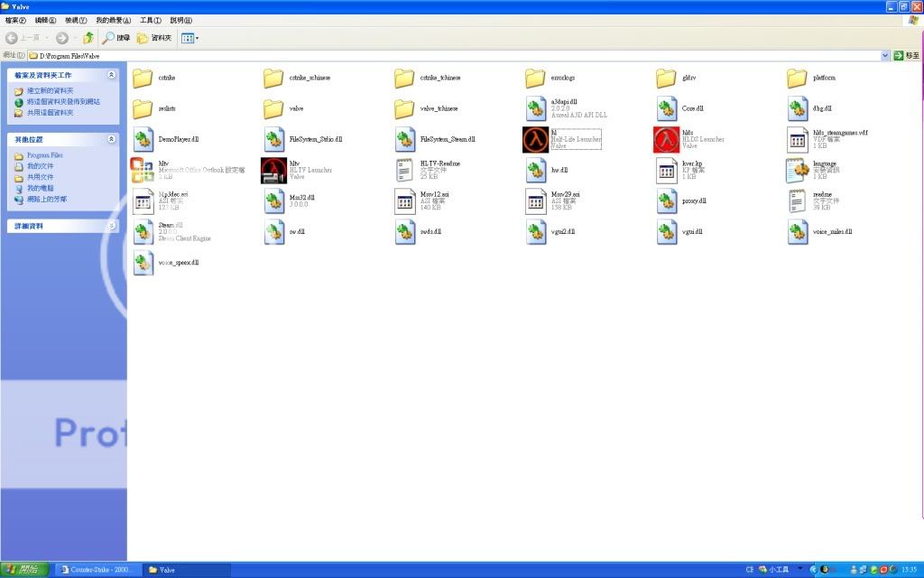
Task: Open the 工具 menu
Action: click(x=151, y=20)
